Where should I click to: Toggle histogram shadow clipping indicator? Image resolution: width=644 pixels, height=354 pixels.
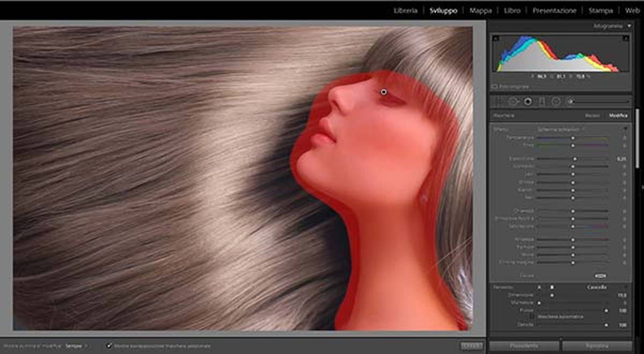pyautogui.click(x=496, y=38)
